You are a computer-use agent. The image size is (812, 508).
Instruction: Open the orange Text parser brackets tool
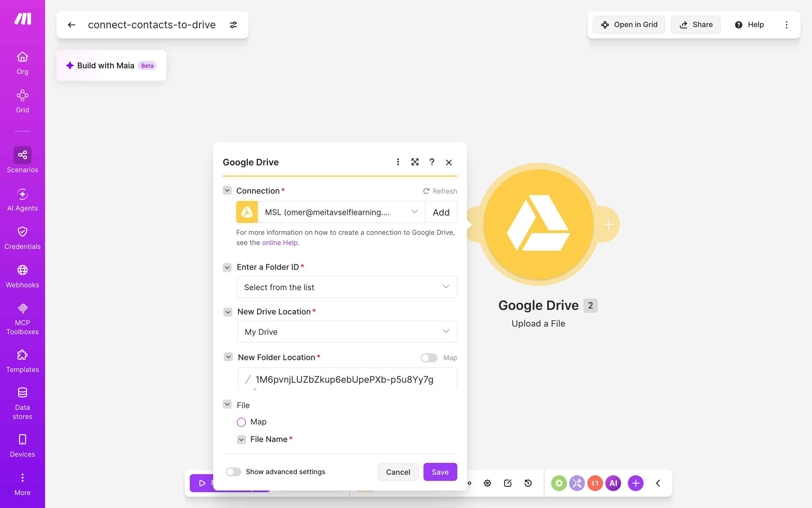595,483
